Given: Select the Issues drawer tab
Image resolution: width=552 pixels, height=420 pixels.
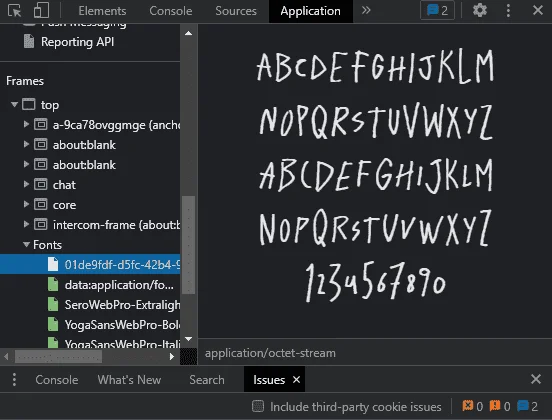Looking at the screenshot, I should pos(269,380).
